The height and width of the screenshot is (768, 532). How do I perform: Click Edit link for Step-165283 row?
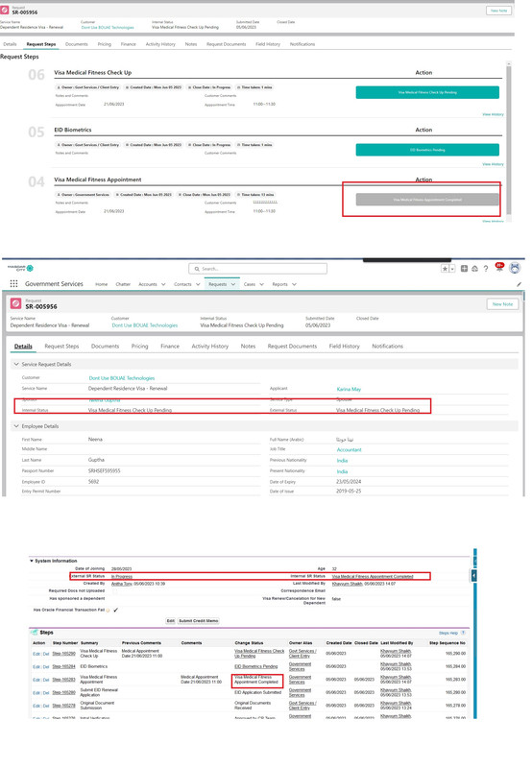pos(36,680)
